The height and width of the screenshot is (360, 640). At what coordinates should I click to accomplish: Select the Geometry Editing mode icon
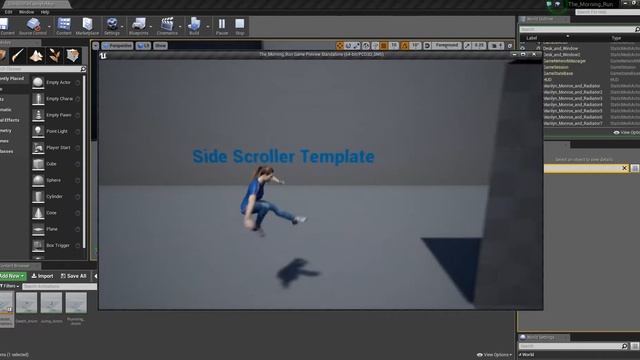[73, 55]
